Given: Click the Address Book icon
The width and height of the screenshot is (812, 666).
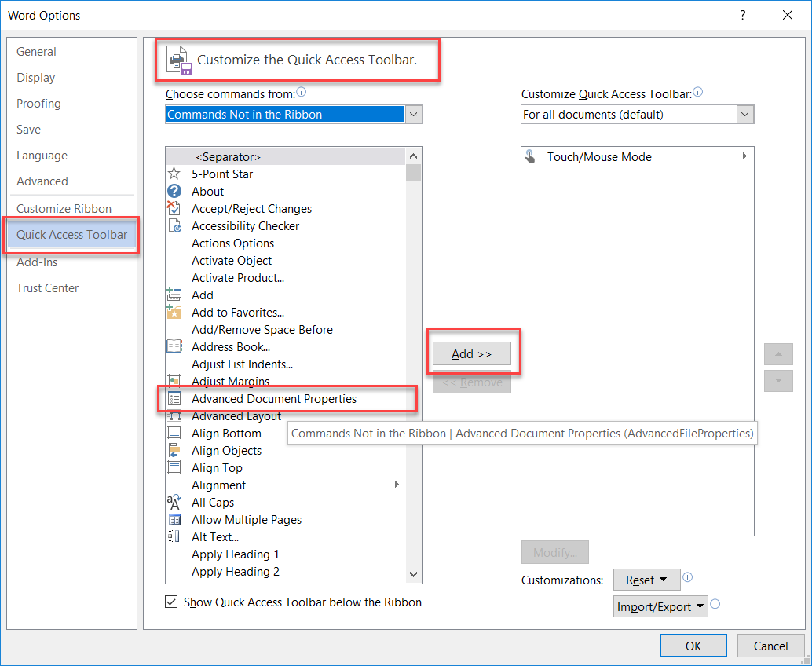Looking at the screenshot, I should pyautogui.click(x=174, y=346).
